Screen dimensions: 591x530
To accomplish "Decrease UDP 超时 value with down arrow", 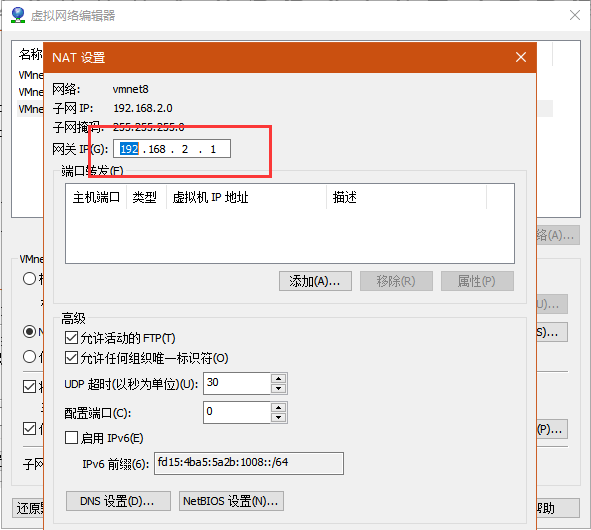I will [279, 388].
